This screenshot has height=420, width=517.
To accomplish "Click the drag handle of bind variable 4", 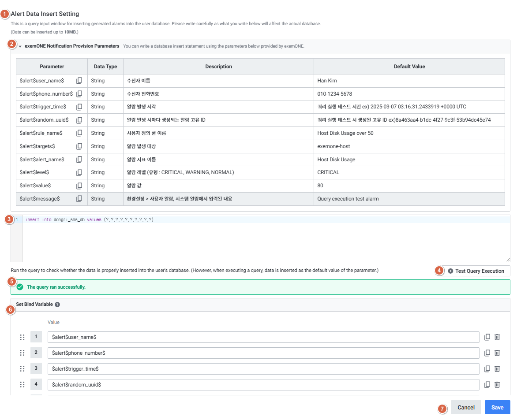I will [22, 385].
